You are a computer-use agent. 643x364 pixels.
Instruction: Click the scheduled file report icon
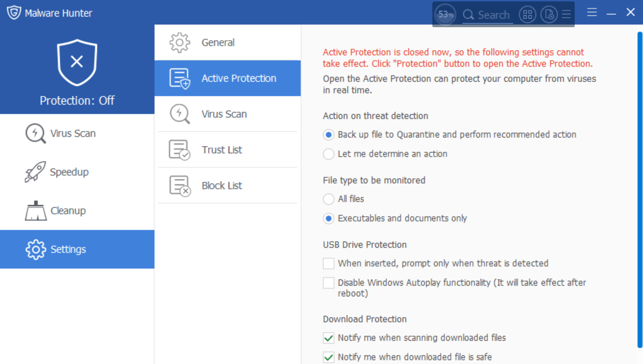549,14
